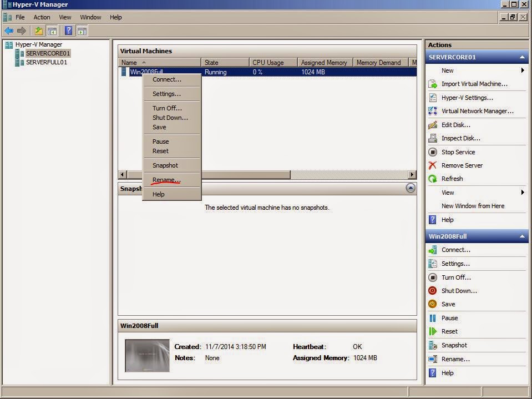The height and width of the screenshot is (399, 532).
Task: Open the Help menu in menu bar
Action: click(116, 17)
